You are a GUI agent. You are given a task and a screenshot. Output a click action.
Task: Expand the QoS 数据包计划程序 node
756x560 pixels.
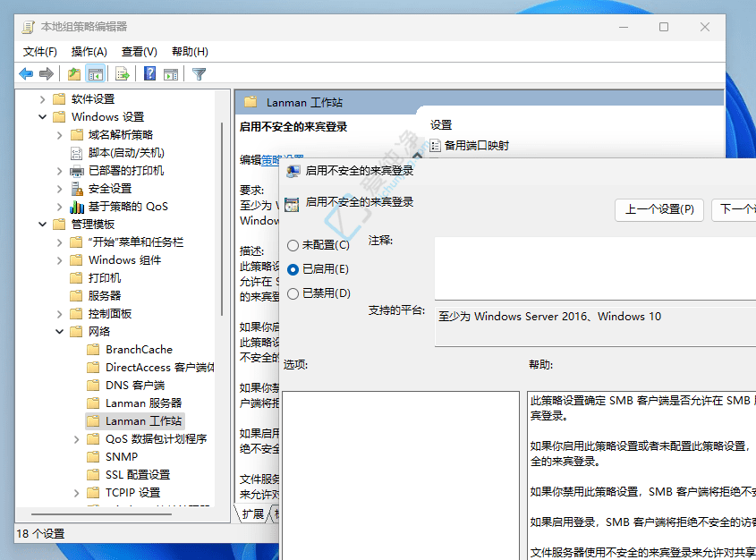pyautogui.click(x=76, y=438)
